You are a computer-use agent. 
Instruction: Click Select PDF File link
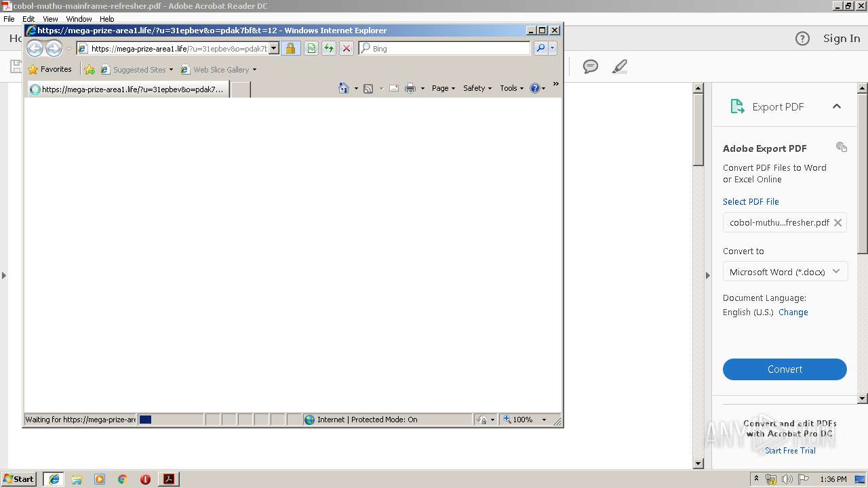tap(751, 201)
